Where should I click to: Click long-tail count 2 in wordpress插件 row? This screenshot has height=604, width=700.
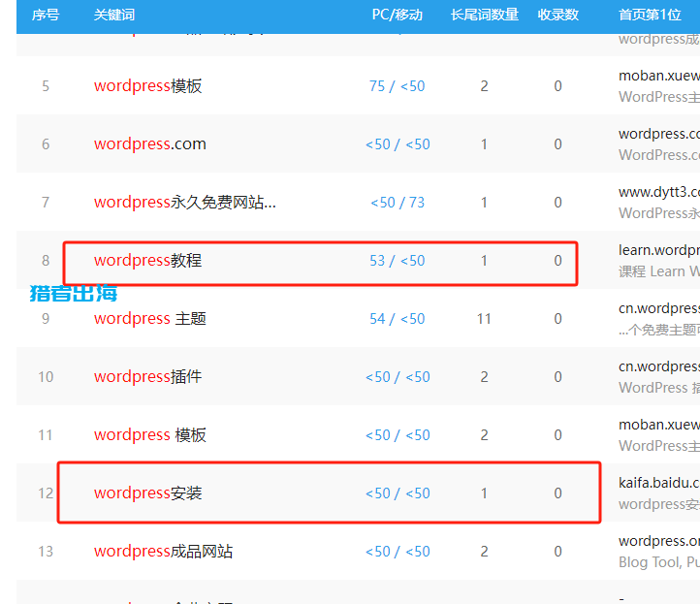tap(484, 377)
